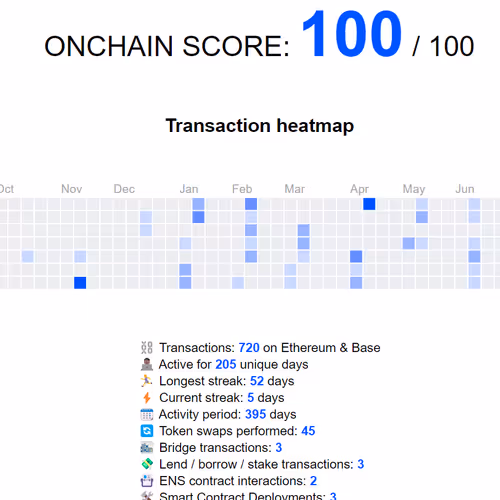The height and width of the screenshot is (500, 500).
Task: Click the person icon beside Active for unique days
Action: tap(147, 364)
